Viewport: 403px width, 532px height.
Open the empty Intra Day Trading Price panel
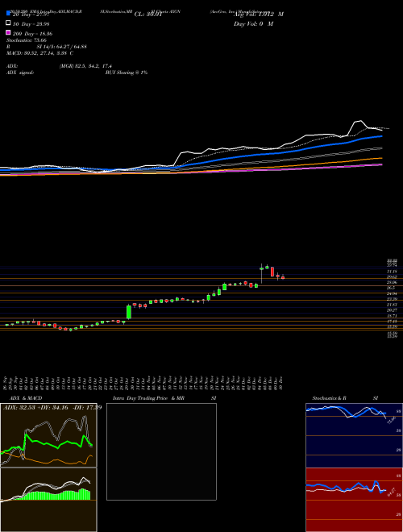coord(161,451)
